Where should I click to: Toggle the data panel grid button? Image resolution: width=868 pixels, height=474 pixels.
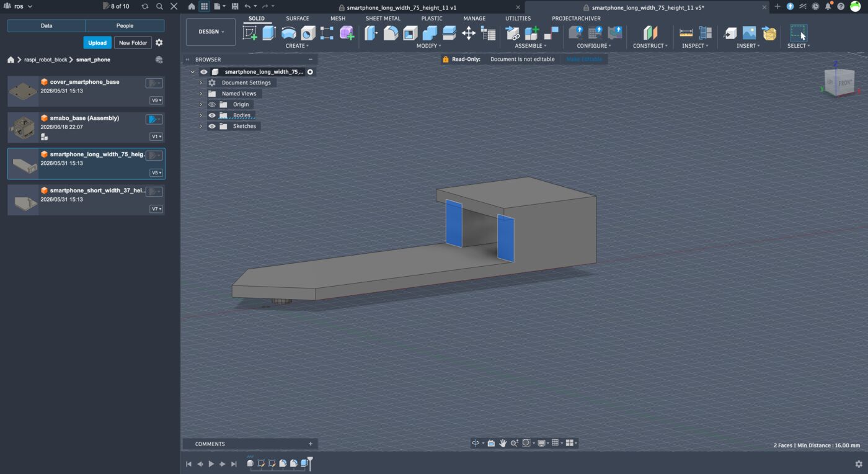pos(204,6)
